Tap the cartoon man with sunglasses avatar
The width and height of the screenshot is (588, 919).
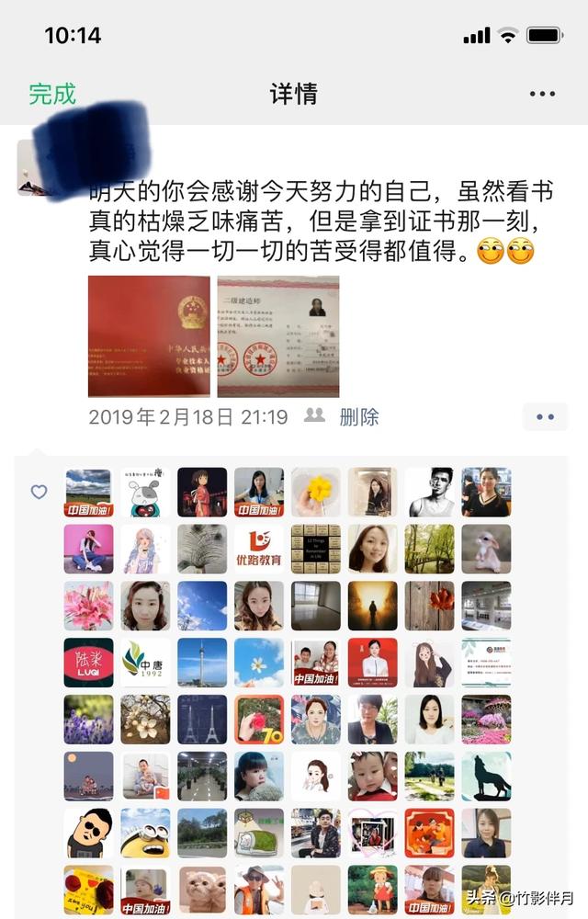click(88, 833)
